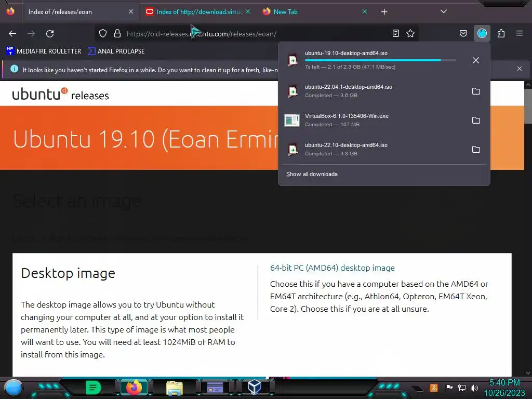The image size is (532, 399).
Task: Dismiss the Firefox refresh notification bar
Action: point(520,69)
